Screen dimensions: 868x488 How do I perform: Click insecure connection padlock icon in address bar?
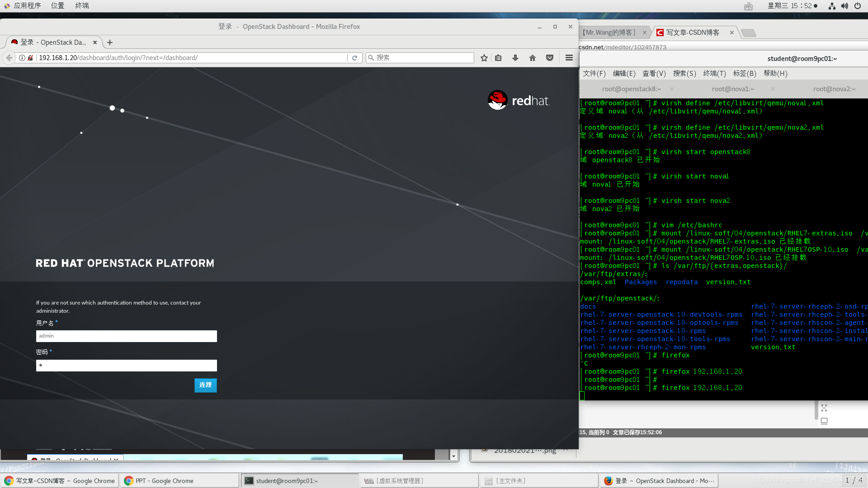click(30, 58)
